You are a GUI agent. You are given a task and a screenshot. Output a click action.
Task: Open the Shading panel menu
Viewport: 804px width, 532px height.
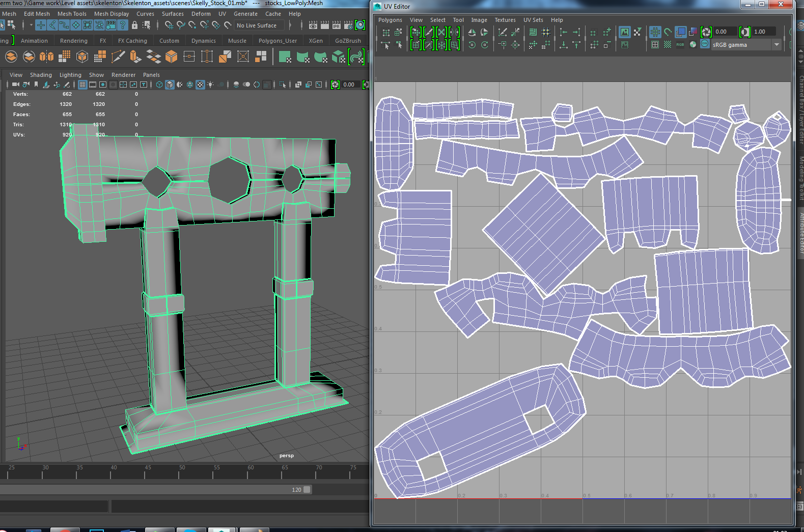[41, 75]
